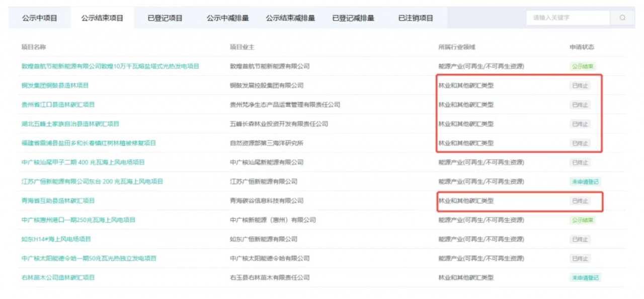
Task: Select the 已注销项目 tab
Action: 416,18
